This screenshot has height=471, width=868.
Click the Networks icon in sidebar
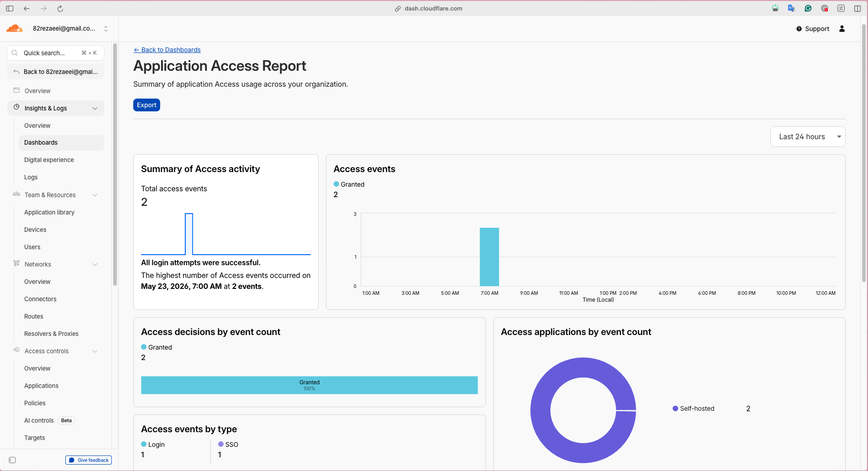[x=16, y=263]
